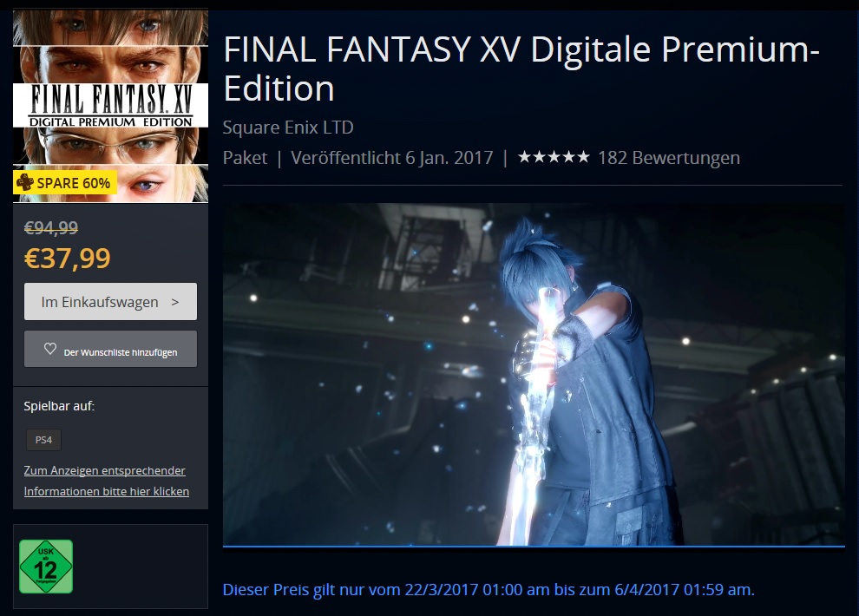Click the discounted price €37,99

click(x=68, y=258)
